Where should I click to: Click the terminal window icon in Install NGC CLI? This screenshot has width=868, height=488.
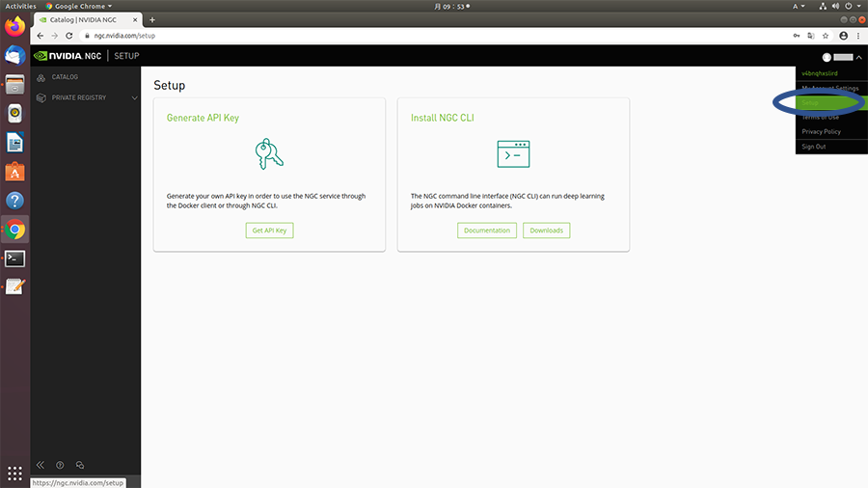coord(513,153)
